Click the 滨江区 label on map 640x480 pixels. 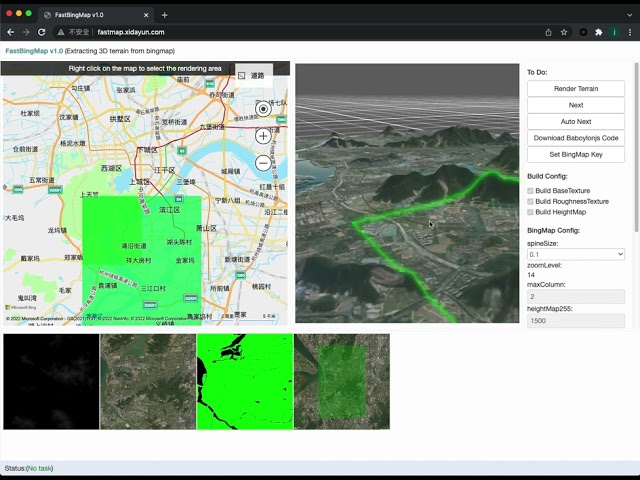click(x=169, y=210)
